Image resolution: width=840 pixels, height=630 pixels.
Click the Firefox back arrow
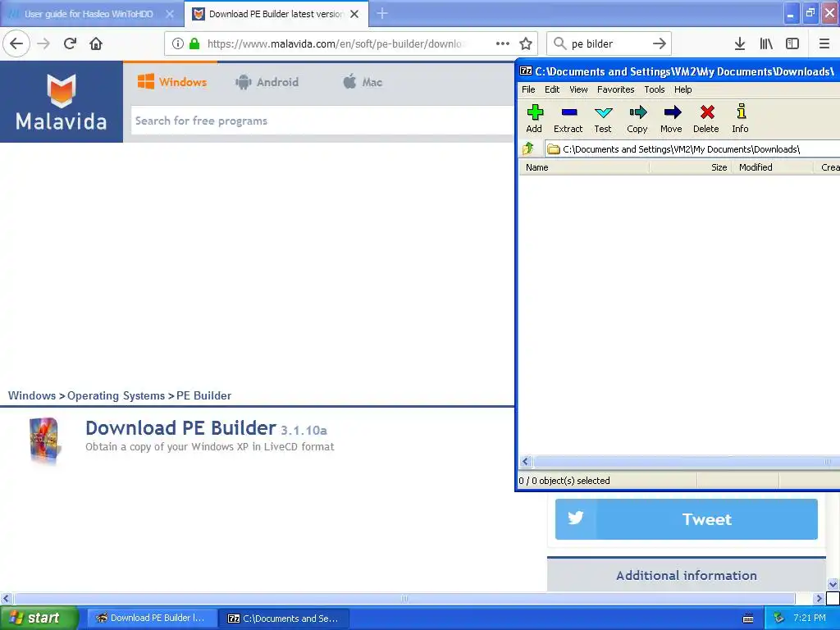(16, 43)
